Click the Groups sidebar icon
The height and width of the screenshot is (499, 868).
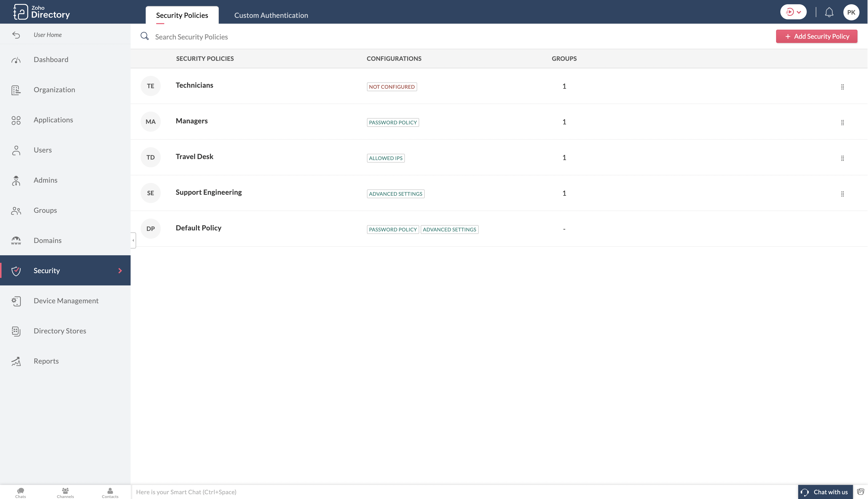(16, 211)
